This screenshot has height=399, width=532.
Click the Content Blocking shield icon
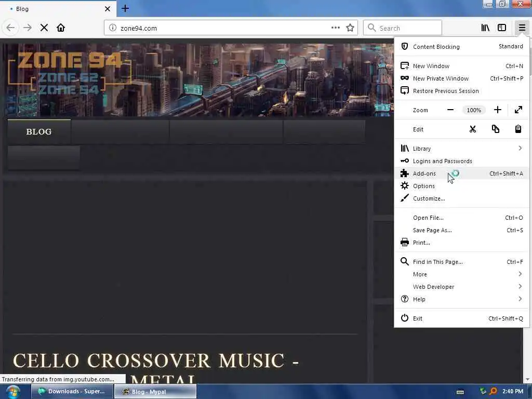pyautogui.click(x=404, y=46)
